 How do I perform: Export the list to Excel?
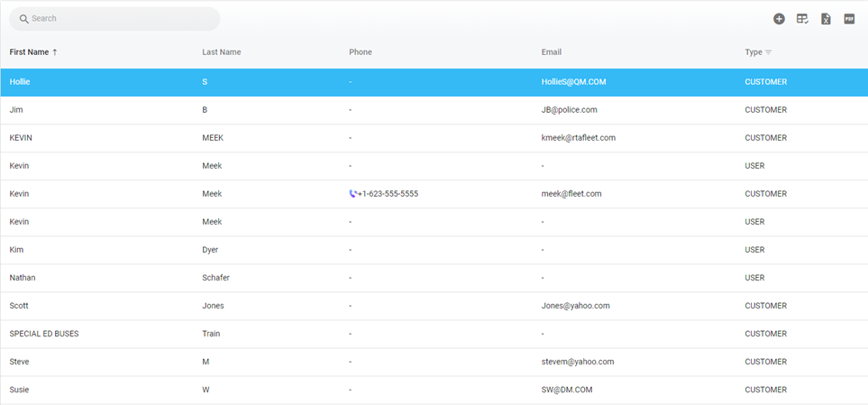click(826, 19)
